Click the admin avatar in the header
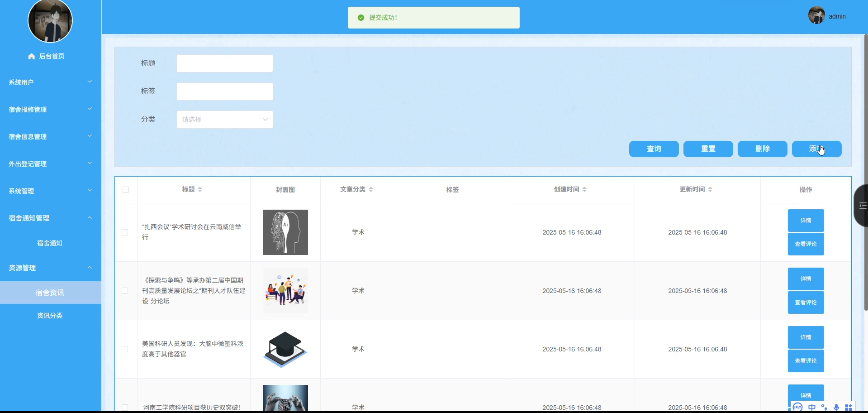This screenshot has height=413, width=868. pos(816,15)
